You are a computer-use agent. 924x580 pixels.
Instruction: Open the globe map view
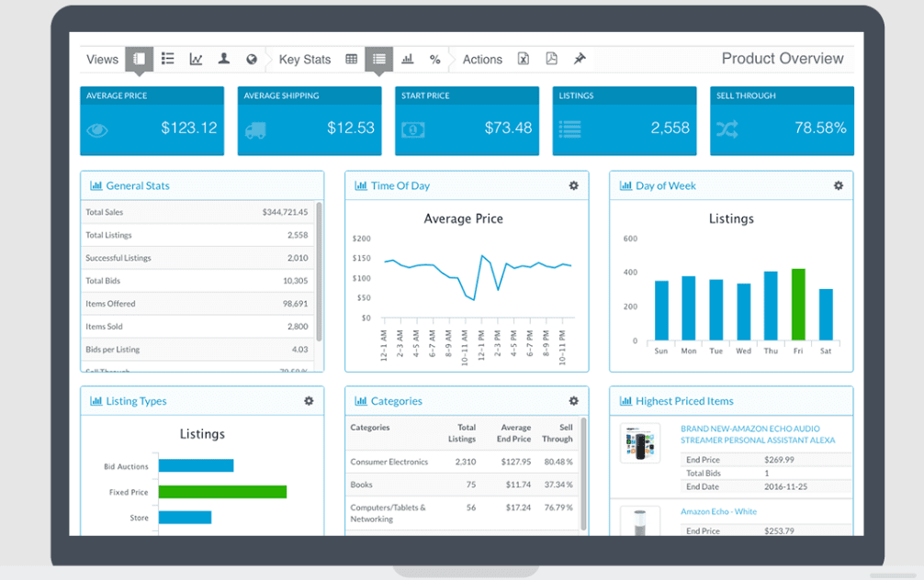pyautogui.click(x=252, y=59)
